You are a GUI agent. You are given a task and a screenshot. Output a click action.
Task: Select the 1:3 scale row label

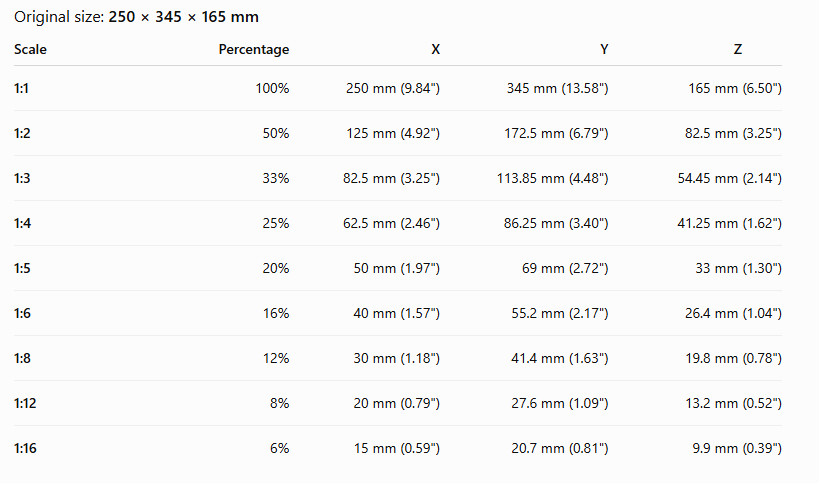click(22, 178)
